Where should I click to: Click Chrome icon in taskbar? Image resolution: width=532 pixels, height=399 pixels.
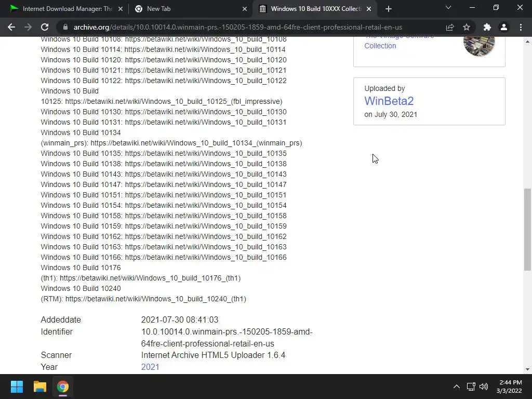point(63,387)
